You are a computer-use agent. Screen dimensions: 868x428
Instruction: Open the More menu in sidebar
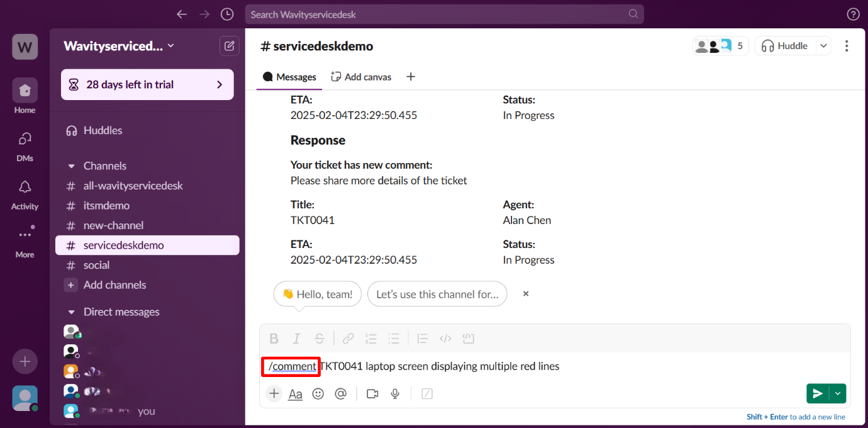pos(25,241)
